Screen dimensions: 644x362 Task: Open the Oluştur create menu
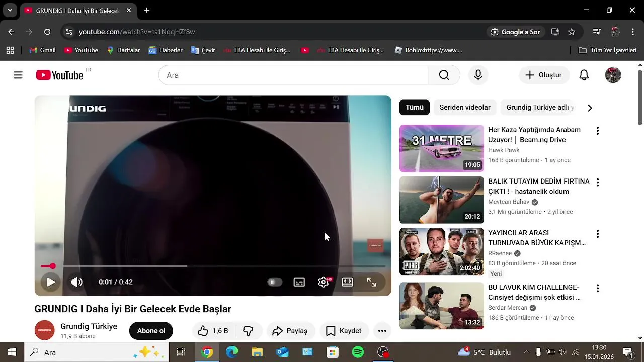click(543, 75)
